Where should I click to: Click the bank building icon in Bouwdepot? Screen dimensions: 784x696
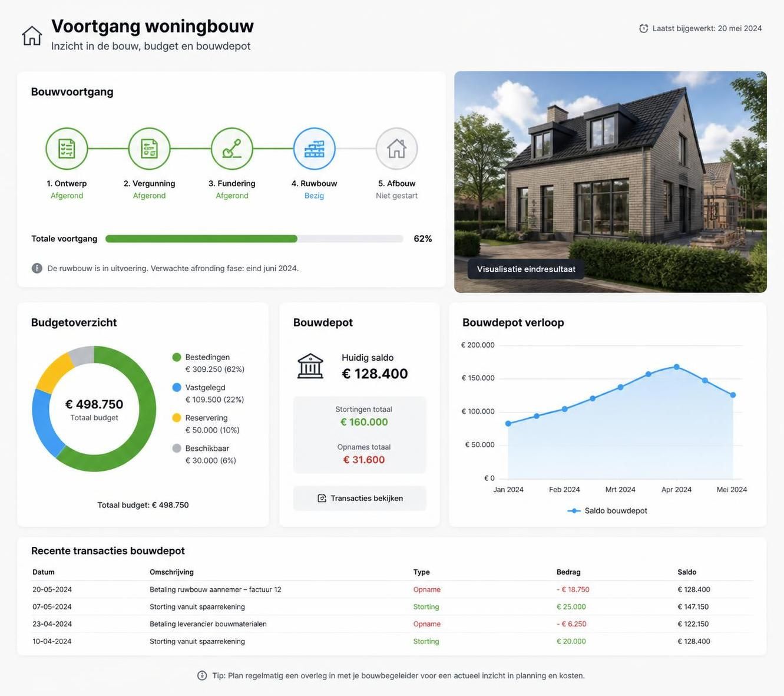pyautogui.click(x=310, y=366)
